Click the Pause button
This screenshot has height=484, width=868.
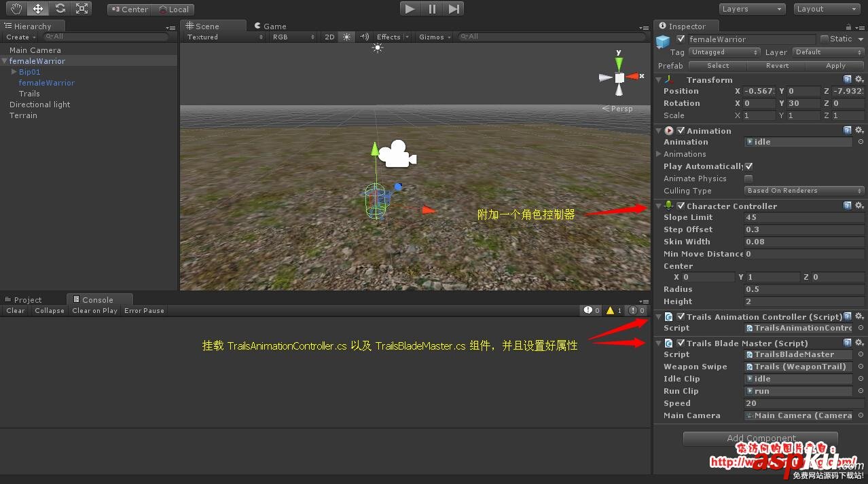pyautogui.click(x=432, y=9)
